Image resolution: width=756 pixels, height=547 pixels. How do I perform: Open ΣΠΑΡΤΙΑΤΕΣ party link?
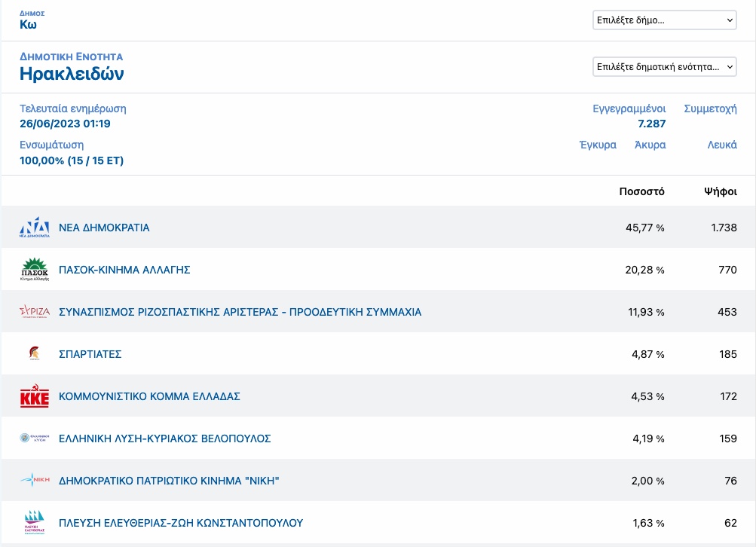point(90,354)
